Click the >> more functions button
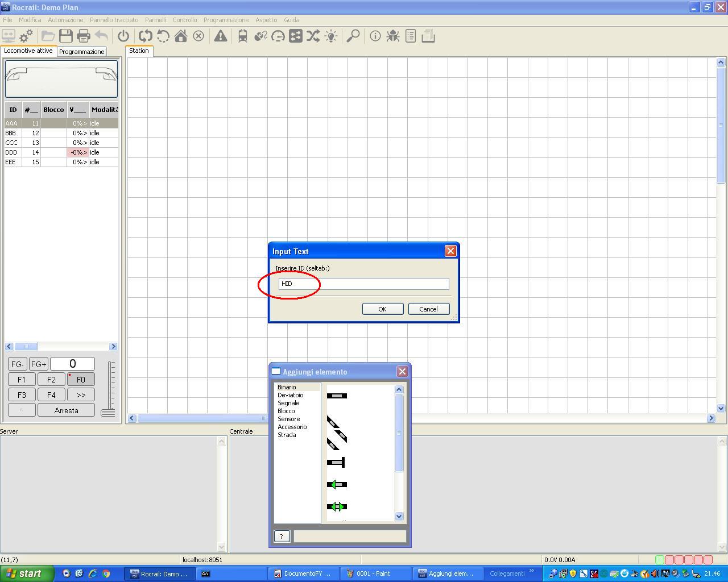 (81, 394)
